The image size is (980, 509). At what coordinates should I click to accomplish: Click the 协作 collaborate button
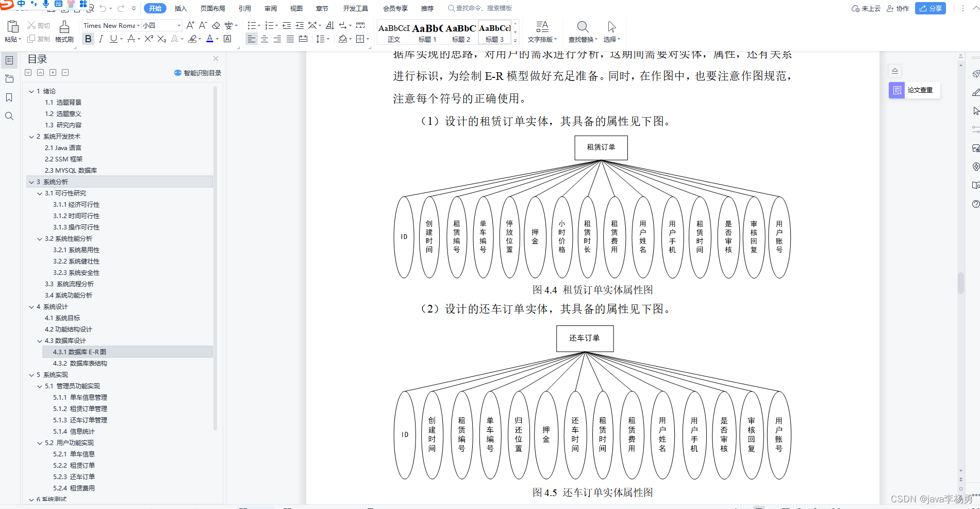coord(898,8)
